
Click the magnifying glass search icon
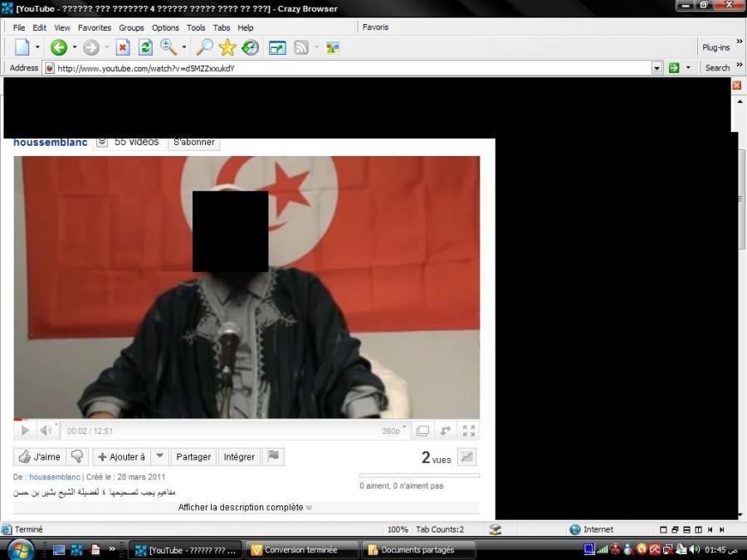coord(203,48)
